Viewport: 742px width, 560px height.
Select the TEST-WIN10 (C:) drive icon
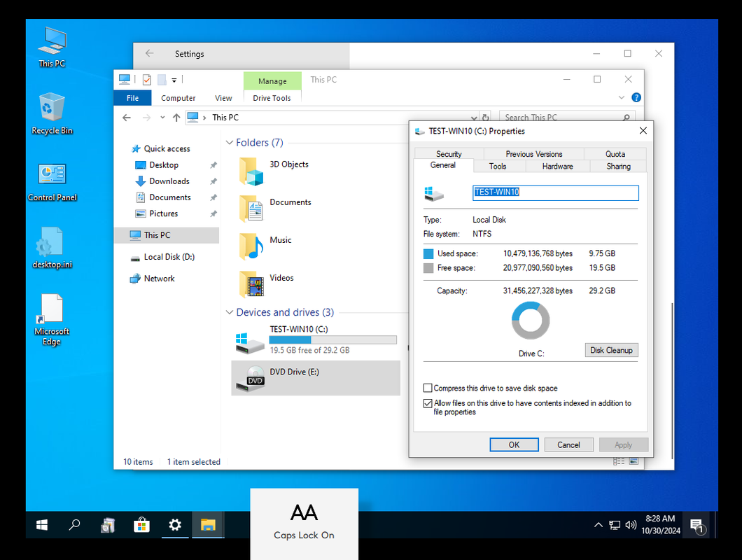pos(250,342)
